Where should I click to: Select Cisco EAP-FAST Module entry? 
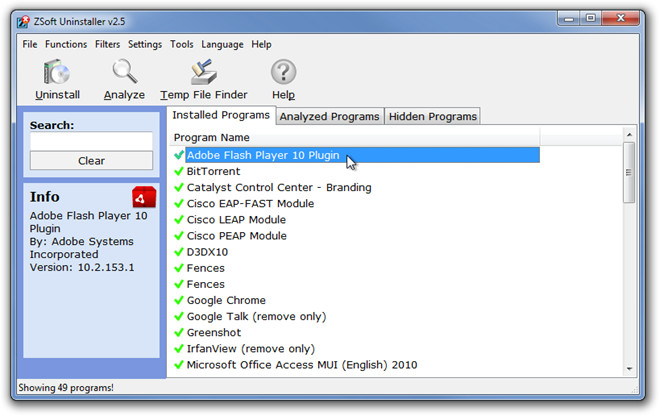(x=250, y=203)
